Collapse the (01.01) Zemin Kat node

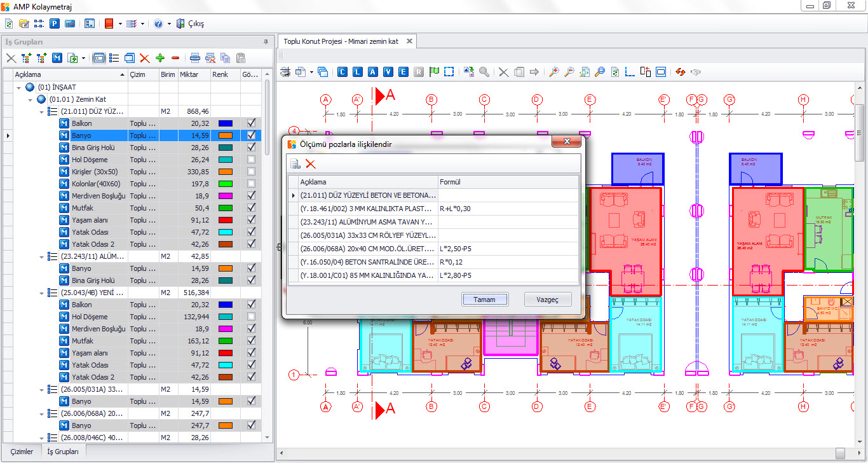tap(31, 99)
